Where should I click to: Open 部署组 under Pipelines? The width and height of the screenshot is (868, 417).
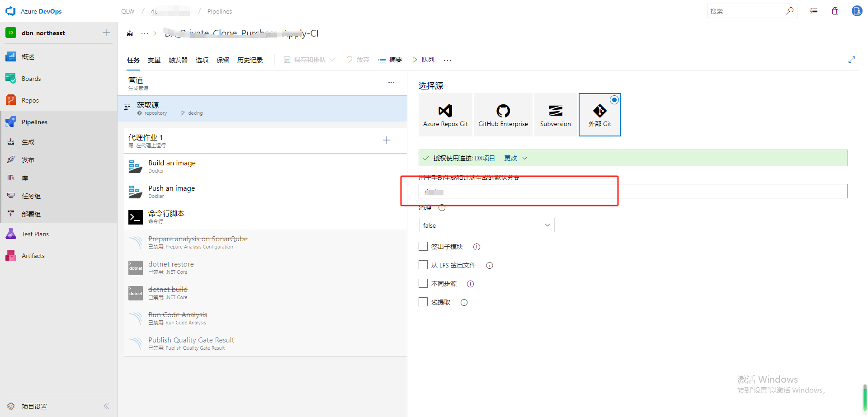[x=31, y=214]
